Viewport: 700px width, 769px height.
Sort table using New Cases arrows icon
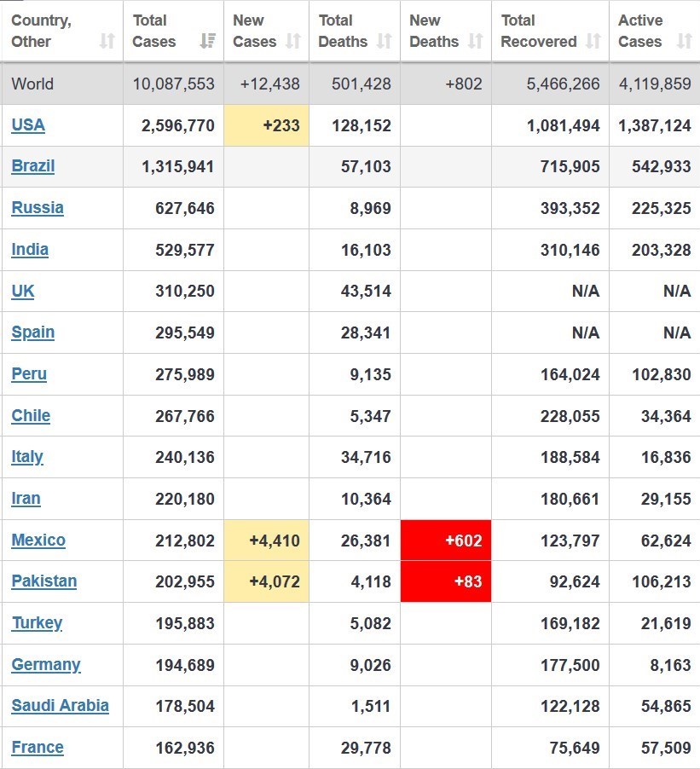(x=293, y=41)
